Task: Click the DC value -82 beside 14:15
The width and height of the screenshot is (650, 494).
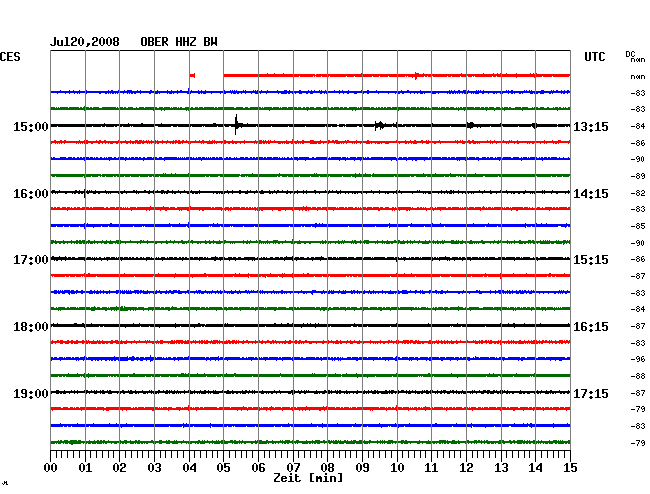Action: click(638, 193)
